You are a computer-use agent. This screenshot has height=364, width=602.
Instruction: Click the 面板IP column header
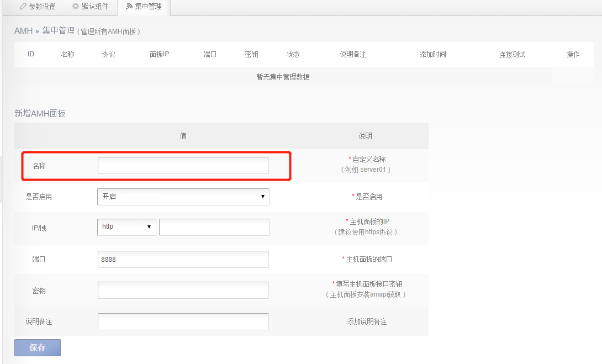coord(159,54)
